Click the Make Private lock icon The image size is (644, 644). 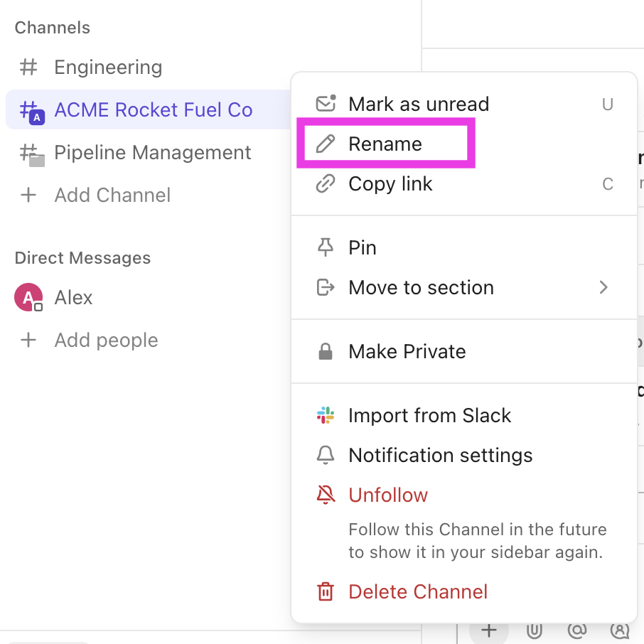point(326,352)
